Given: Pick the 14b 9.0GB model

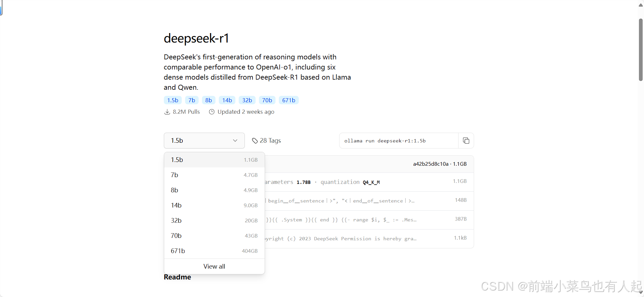Looking at the screenshot, I should click(214, 205).
